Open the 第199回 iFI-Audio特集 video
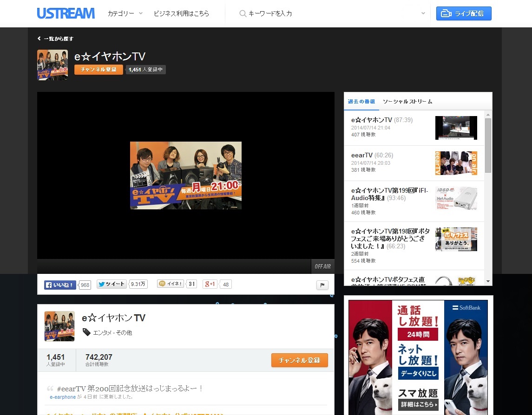 tap(390, 194)
